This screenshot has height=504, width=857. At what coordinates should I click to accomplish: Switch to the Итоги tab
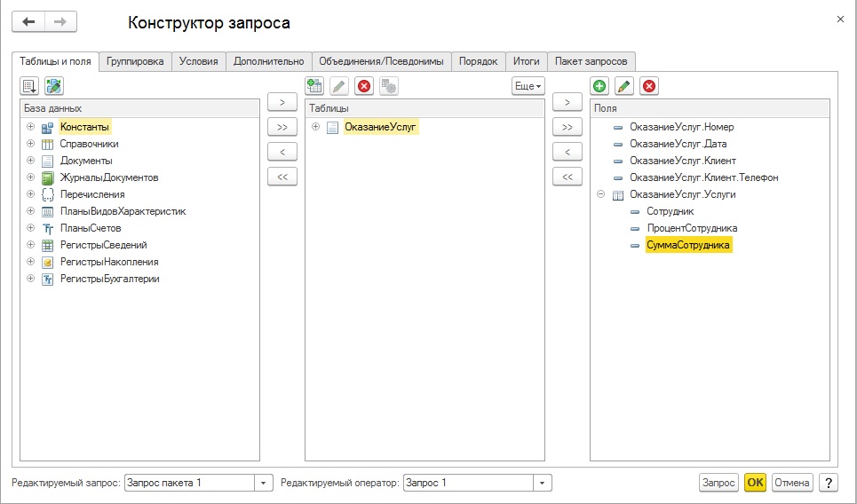click(x=526, y=61)
